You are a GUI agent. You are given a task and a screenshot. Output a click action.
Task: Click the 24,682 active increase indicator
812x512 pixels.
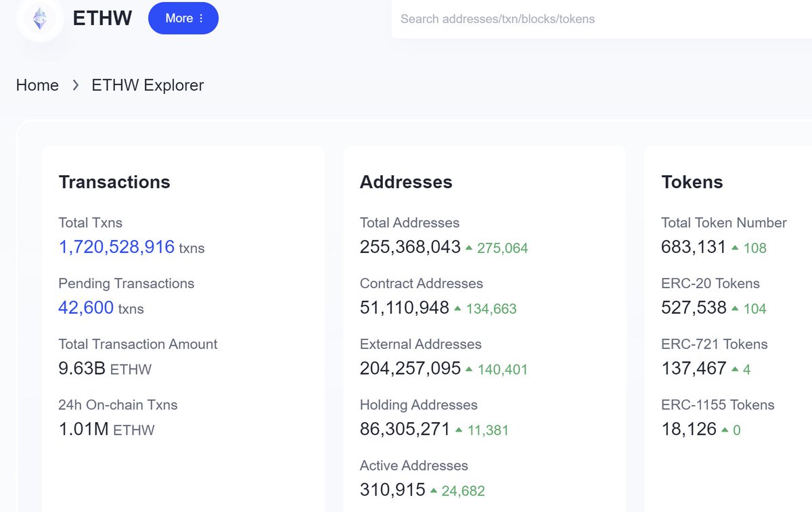pyautogui.click(x=457, y=492)
